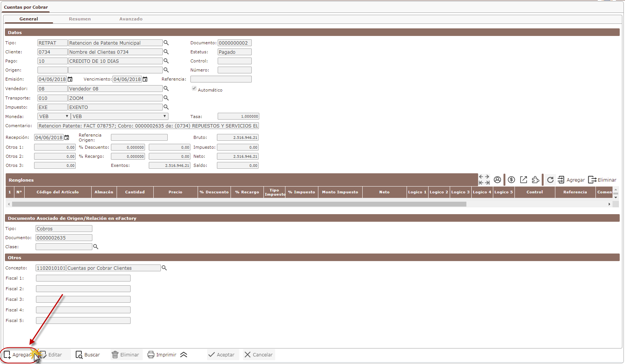This screenshot has height=364, width=625.
Task: Click the search magnifier next to Cliente
Action: point(166,52)
